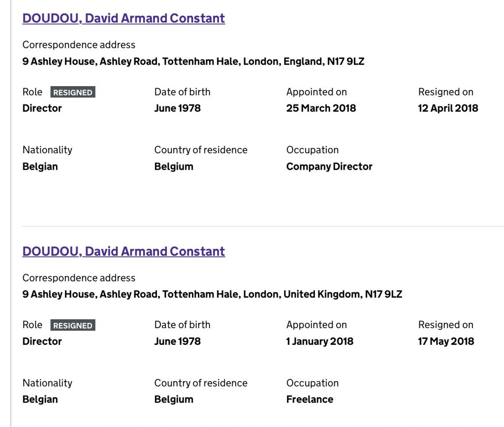Click the "Occupation" label above Freelance

point(313,383)
